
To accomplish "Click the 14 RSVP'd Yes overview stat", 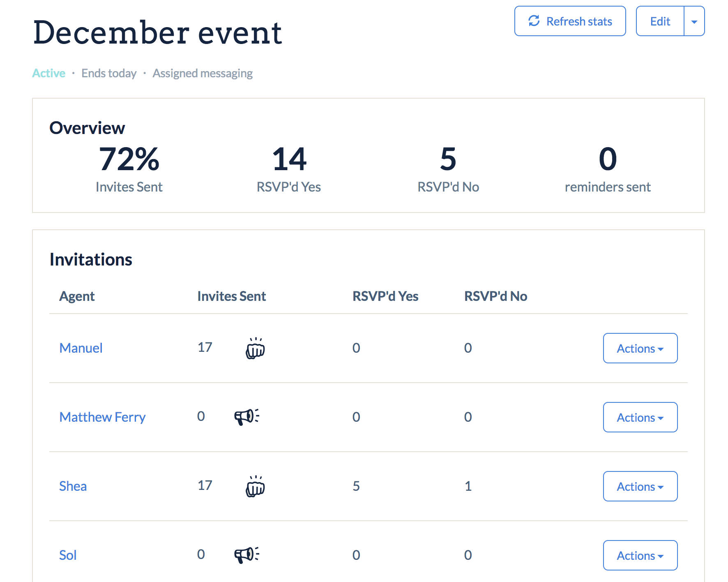I will click(x=289, y=169).
